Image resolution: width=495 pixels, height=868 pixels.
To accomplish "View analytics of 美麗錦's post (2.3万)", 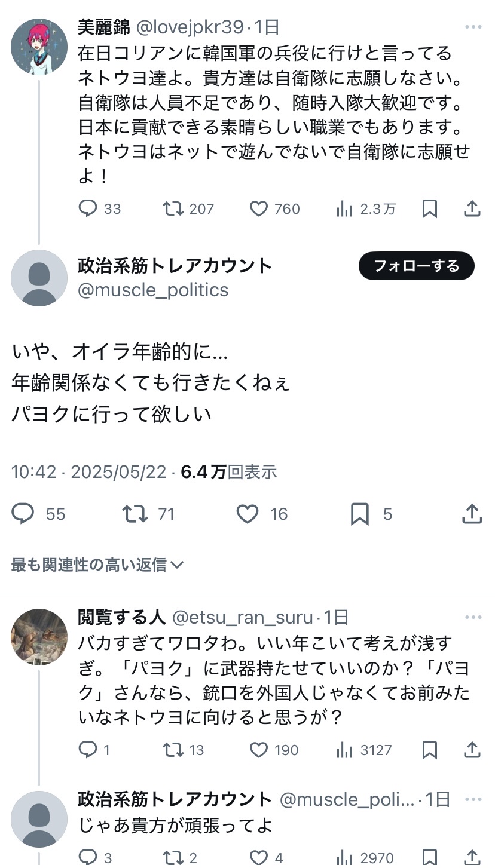I will point(344,208).
